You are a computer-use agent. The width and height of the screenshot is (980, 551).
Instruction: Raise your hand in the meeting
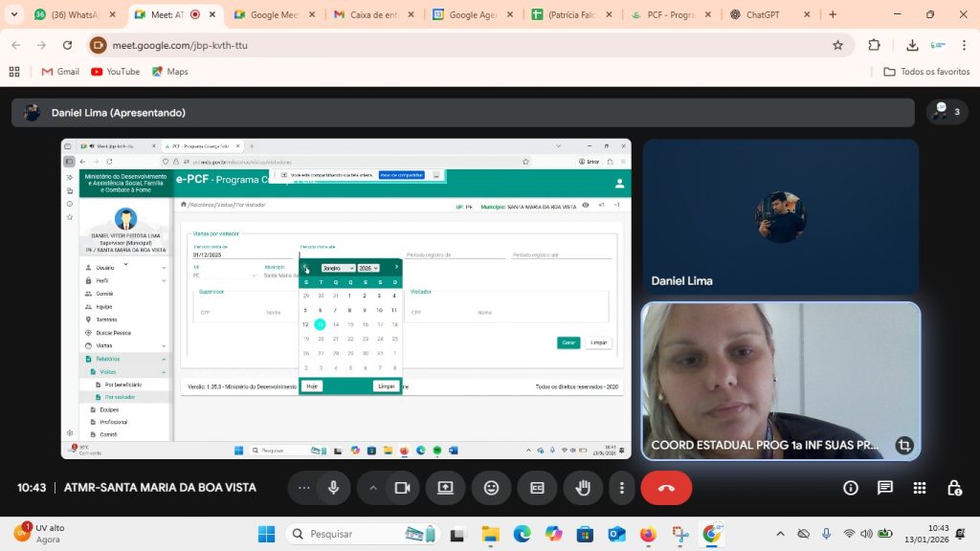point(582,488)
